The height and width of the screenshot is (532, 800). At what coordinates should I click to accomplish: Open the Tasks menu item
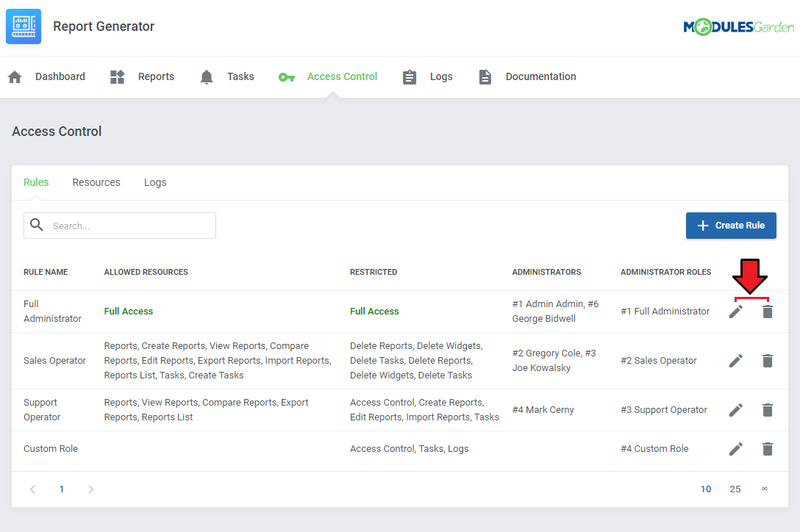[240, 76]
